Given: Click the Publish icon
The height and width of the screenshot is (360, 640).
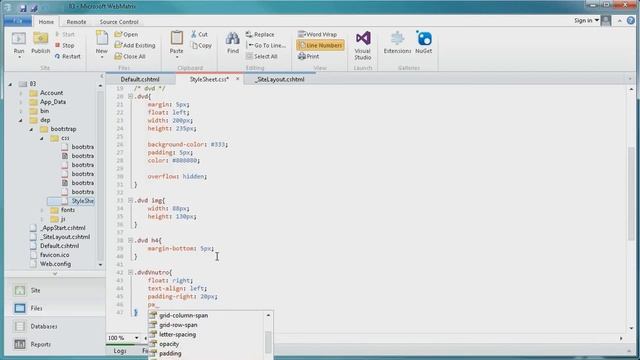Looking at the screenshot, I should (40, 39).
